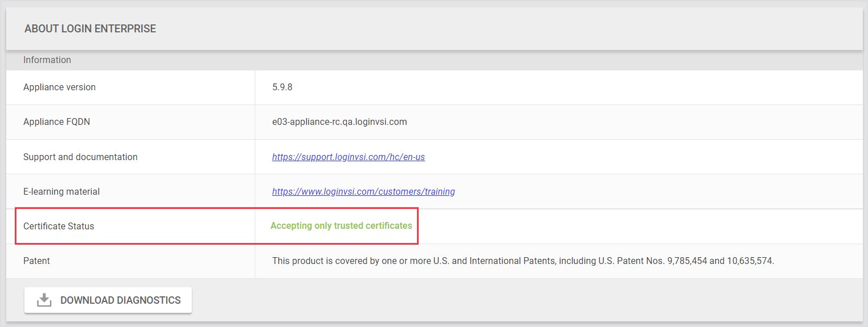868x327 pixels.
Task: Select patent number 10,635,574
Action: pyautogui.click(x=749, y=261)
